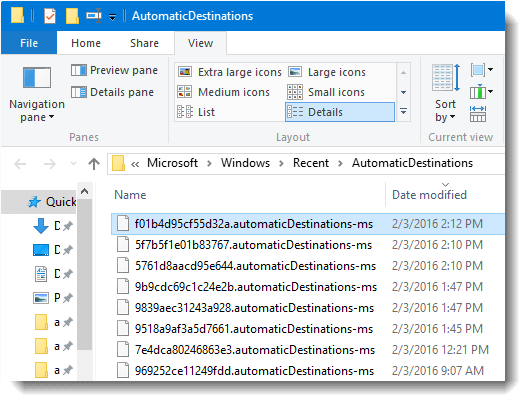
Task: Expand chevron after Microsoft breadcrumb
Action: coord(209,164)
